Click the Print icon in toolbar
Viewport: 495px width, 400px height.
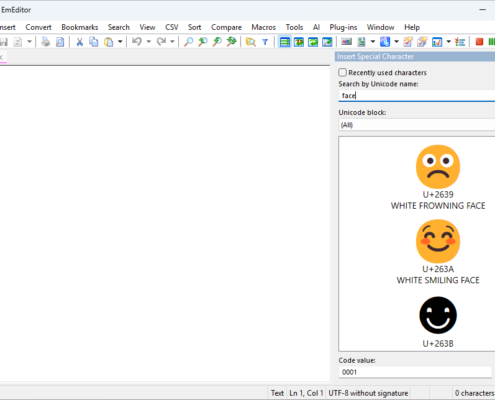coord(45,42)
